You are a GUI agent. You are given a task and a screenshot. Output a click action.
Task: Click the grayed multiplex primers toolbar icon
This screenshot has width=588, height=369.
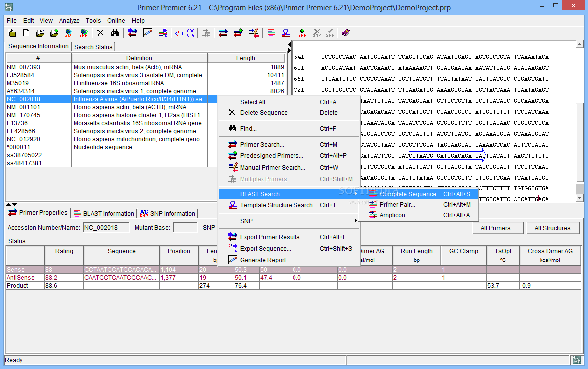point(206,33)
